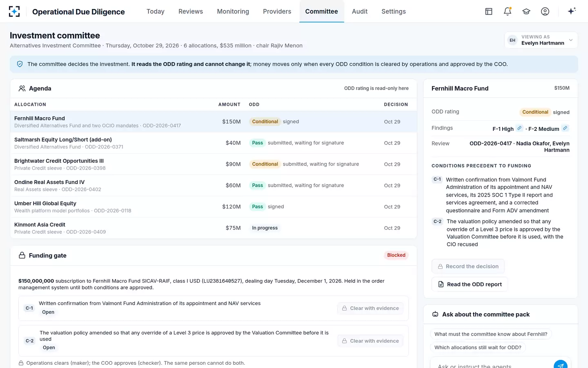Select the Kinmont Asia Credit row
Image resolution: width=588 pixels, height=368 pixels.
coord(214,228)
